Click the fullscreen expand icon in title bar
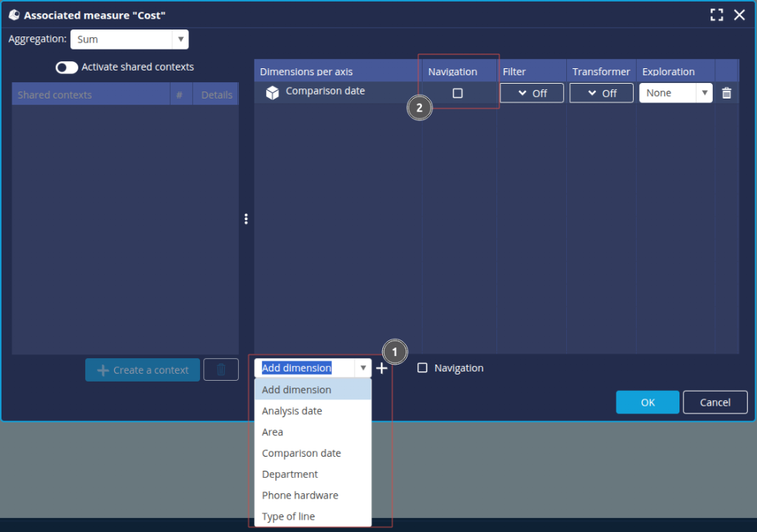Screen dimensions: 757x532 click(x=717, y=15)
